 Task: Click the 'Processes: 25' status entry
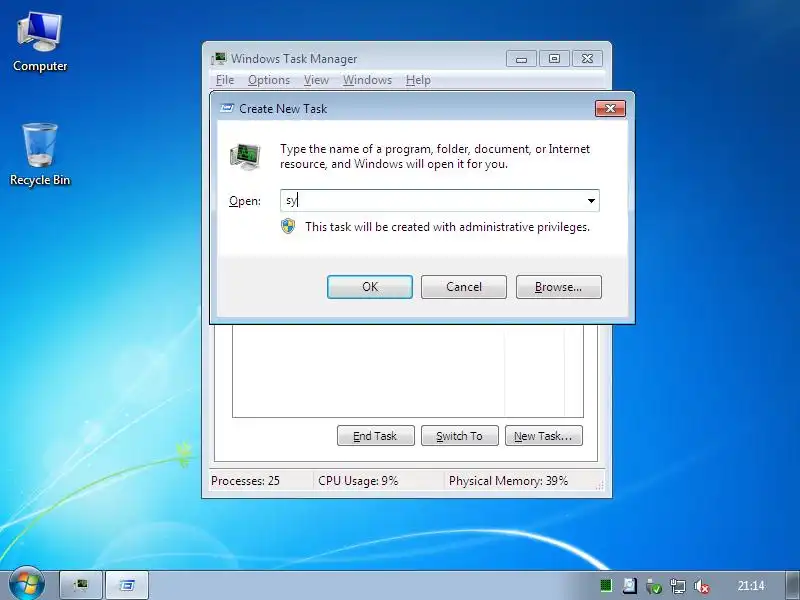(x=245, y=481)
